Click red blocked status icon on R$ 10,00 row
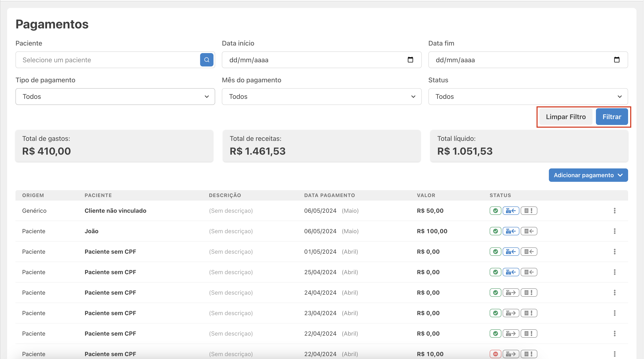The width and height of the screenshot is (644, 359). (x=495, y=354)
